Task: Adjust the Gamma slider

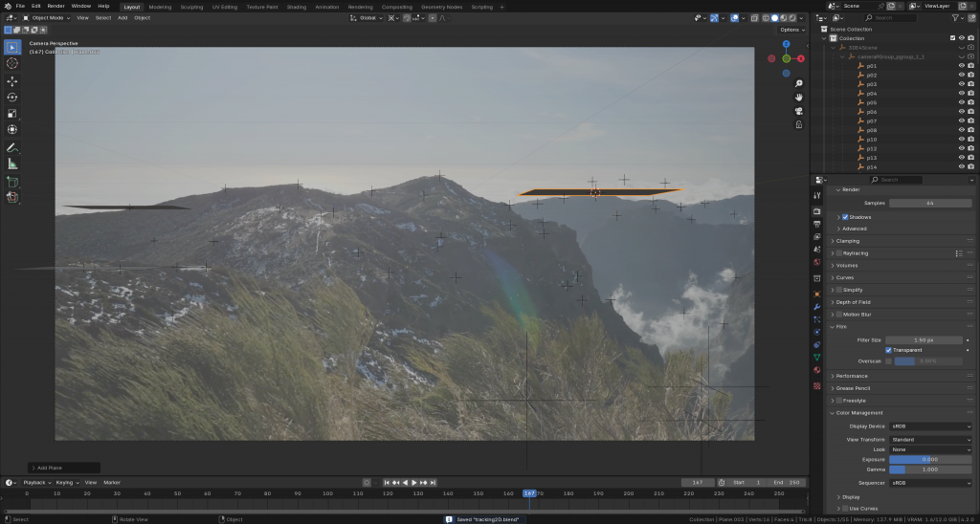Action: [930, 469]
